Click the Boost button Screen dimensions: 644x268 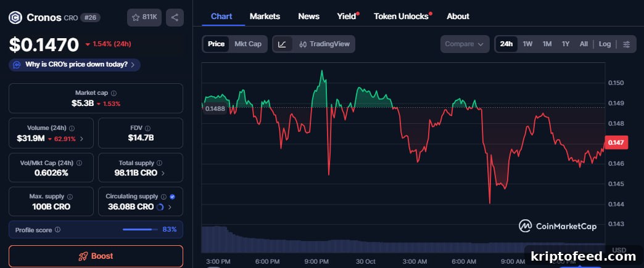(x=96, y=256)
